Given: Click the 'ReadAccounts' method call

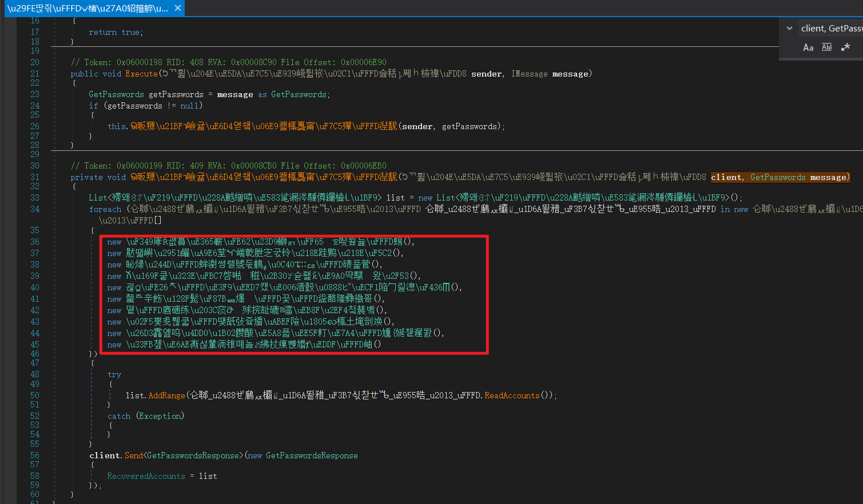Looking at the screenshot, I should pyautogui.click(x=512, y=395).
